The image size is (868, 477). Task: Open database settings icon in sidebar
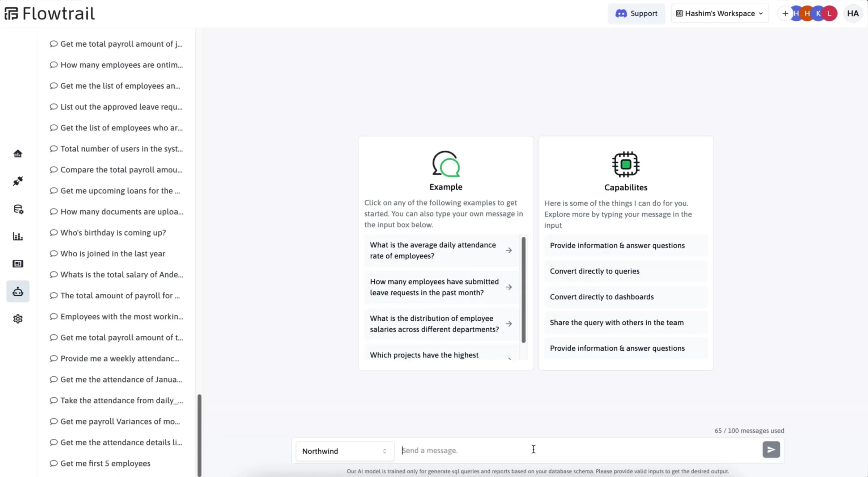[18, 209]
